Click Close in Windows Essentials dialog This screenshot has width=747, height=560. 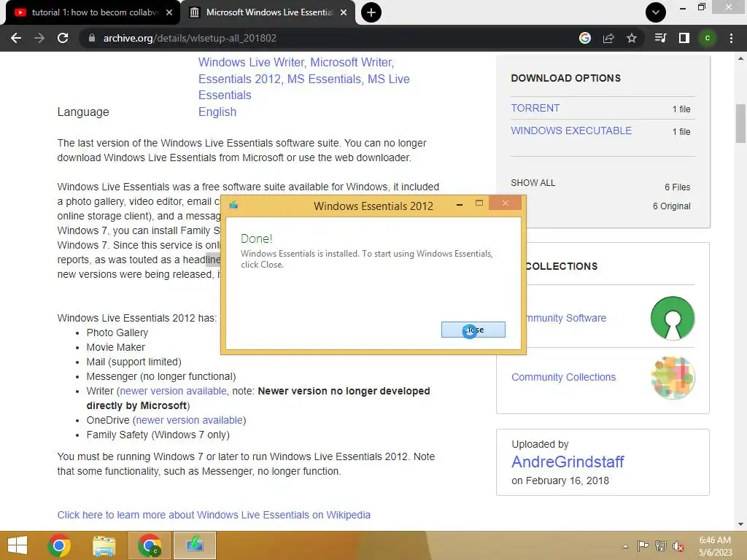click(x=473, y=330)
